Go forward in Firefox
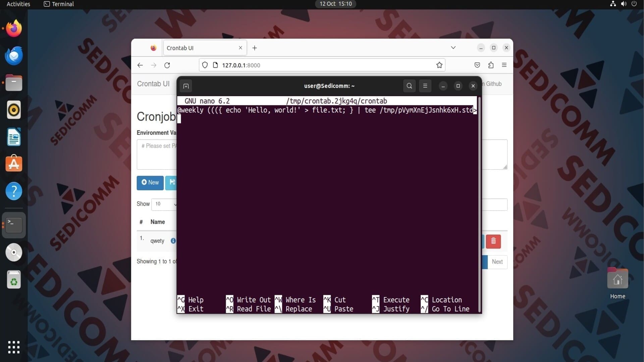644x362 pixels. tap(154, 65)
